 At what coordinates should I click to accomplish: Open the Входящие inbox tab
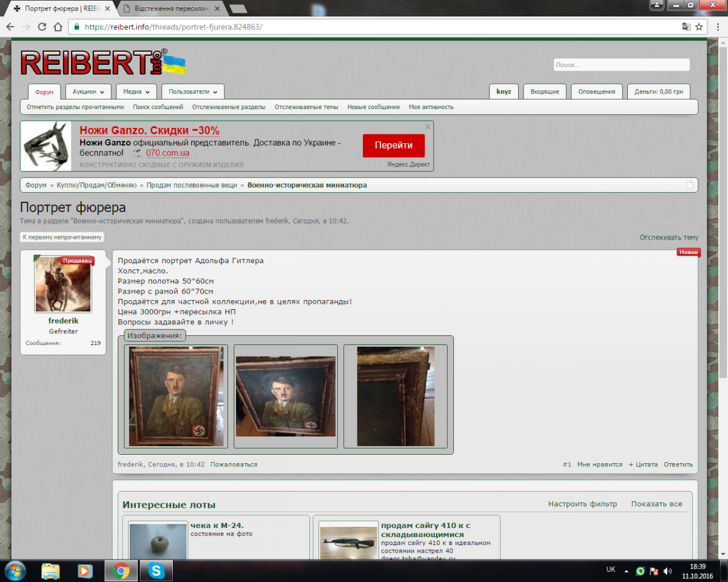coord(545,92)
